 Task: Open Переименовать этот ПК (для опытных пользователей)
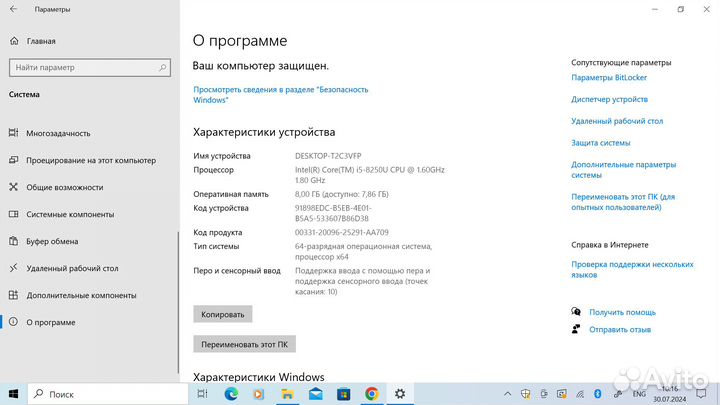(x=623, y=202)
